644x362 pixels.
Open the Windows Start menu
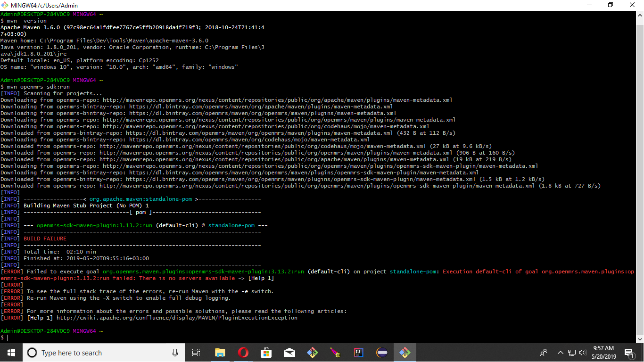click(11, 353)
